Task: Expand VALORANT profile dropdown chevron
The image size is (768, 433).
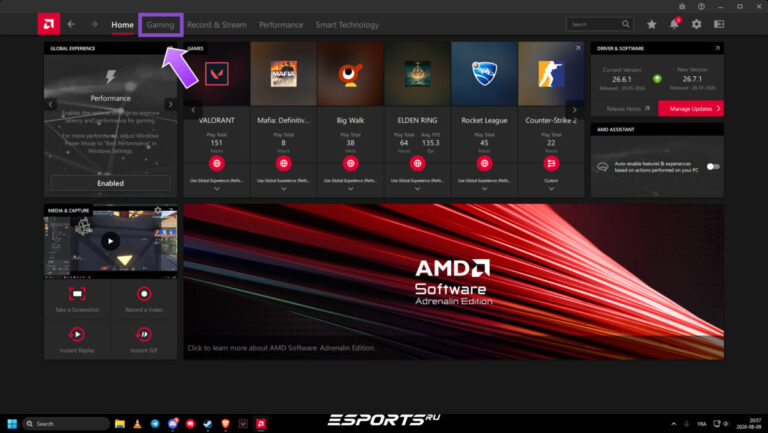Action: pos(216,189)
